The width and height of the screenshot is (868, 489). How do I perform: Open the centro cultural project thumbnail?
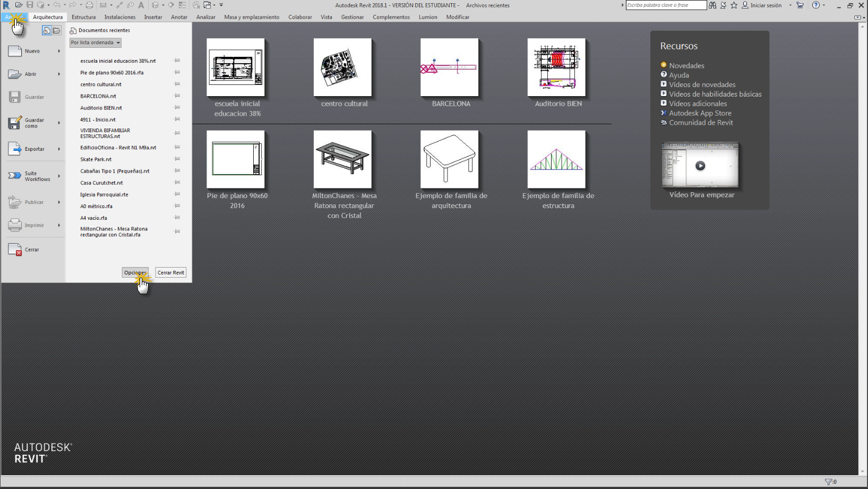(x=342, y=67)
